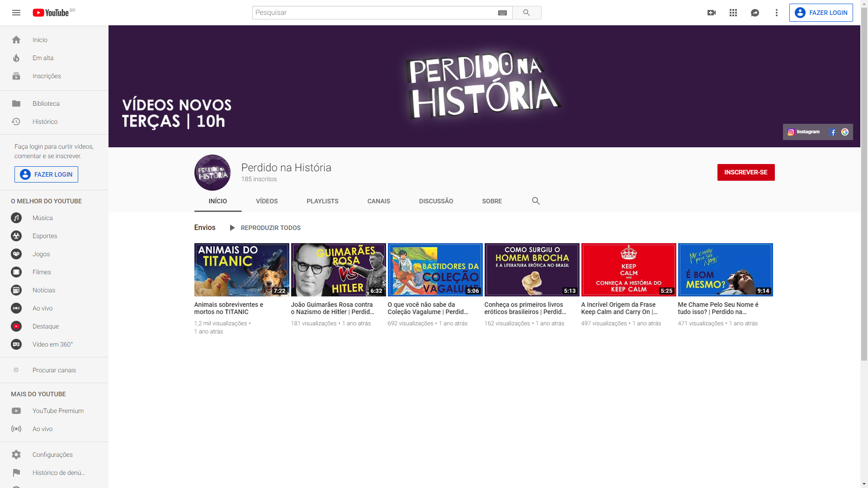This screenshot has width=868, height=488.
Task: Click the Inscrições subscriptions icon
Action: click(x=16, y=76)
